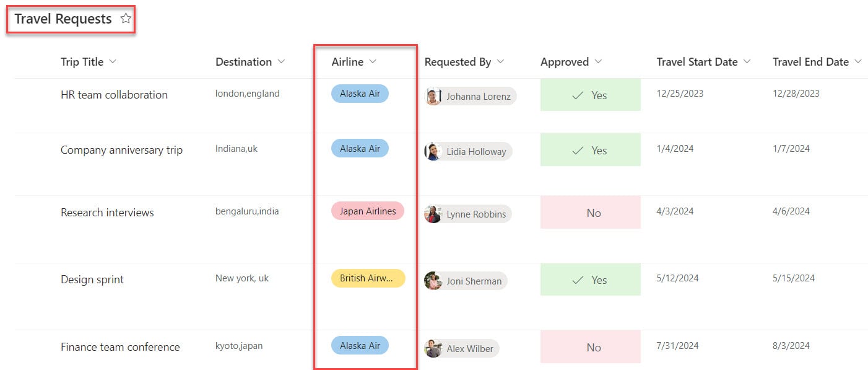
Task: Click Lynne Robbins' profile photo
Action: pyautogui.click(x=433, y=214)
